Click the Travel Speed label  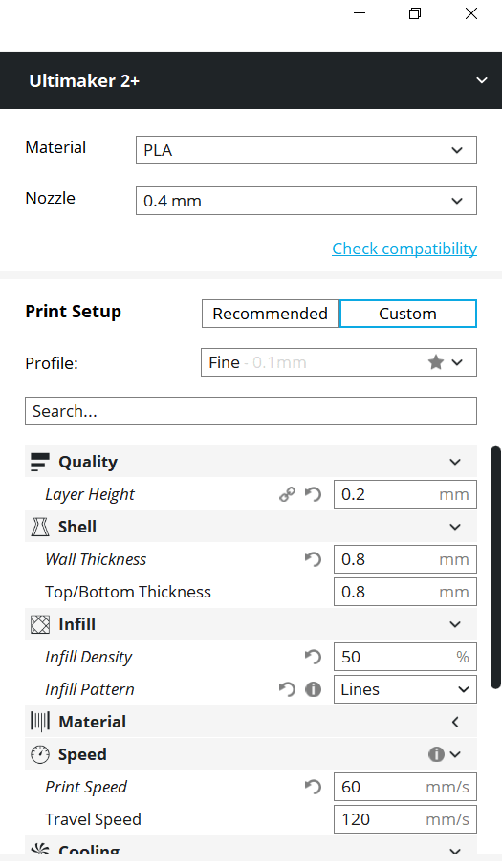point(93,819)
